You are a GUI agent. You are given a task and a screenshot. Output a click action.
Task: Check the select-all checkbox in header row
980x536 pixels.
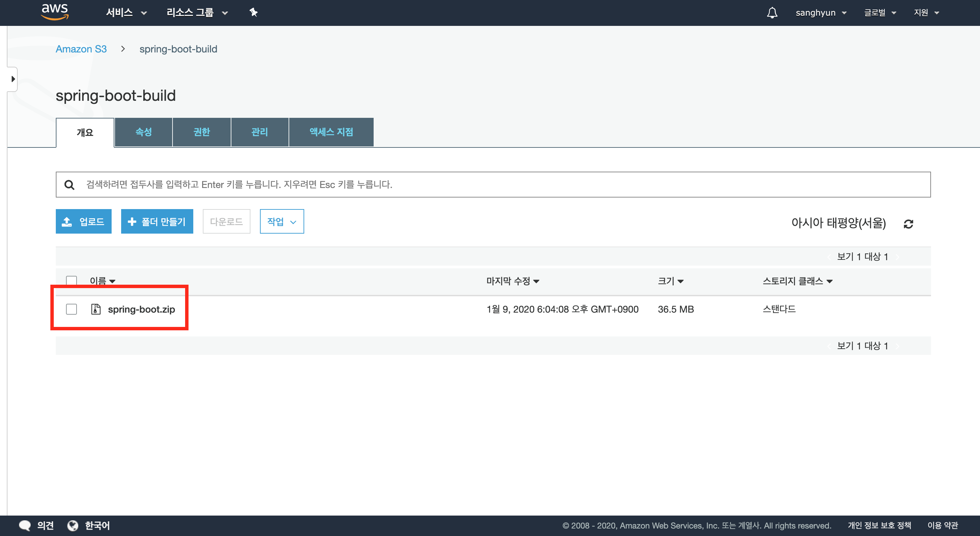click(71, 281)
